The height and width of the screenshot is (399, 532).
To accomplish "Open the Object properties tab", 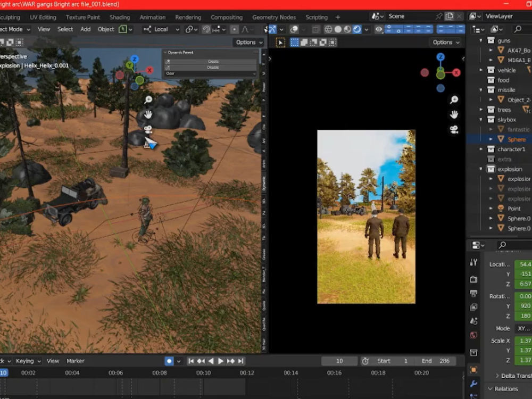I will [x=473, y=370].
